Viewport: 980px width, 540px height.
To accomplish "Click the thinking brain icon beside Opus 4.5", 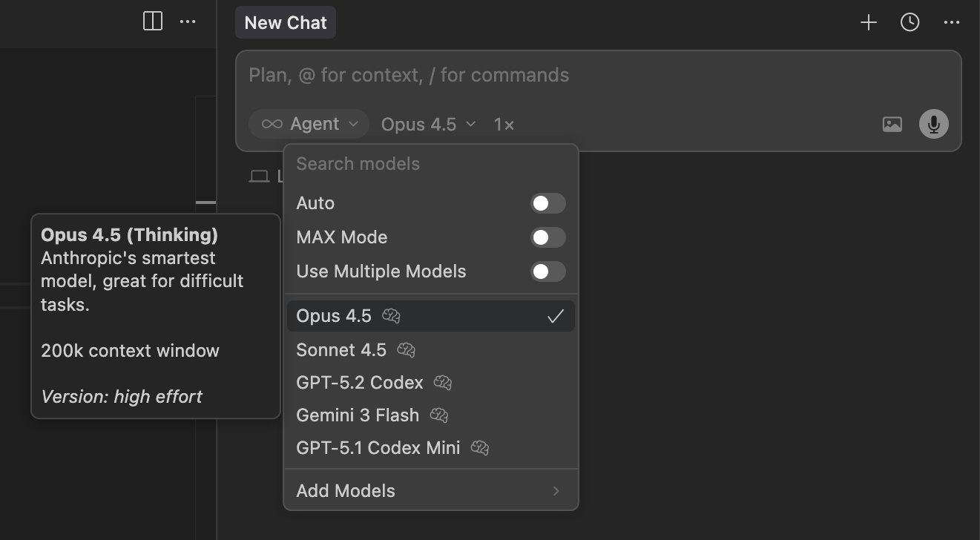I will [x=392, y=315].
